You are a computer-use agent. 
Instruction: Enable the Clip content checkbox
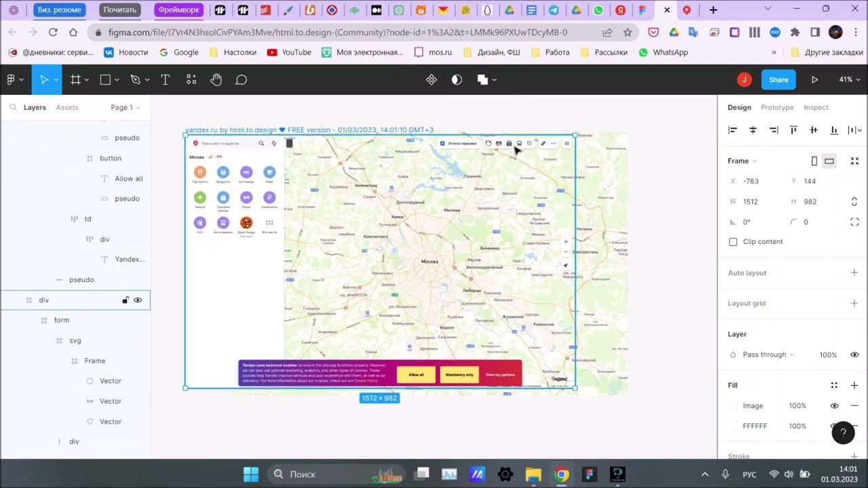(733, 242)
